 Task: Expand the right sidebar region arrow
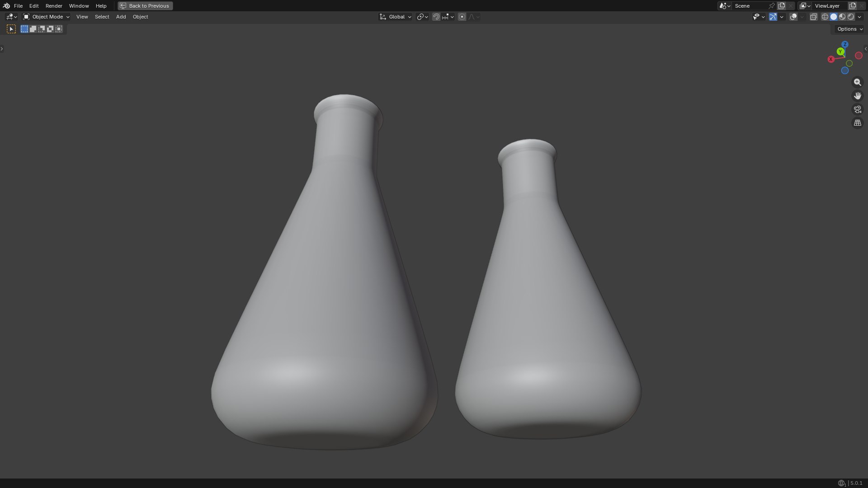tap(866, 48)
